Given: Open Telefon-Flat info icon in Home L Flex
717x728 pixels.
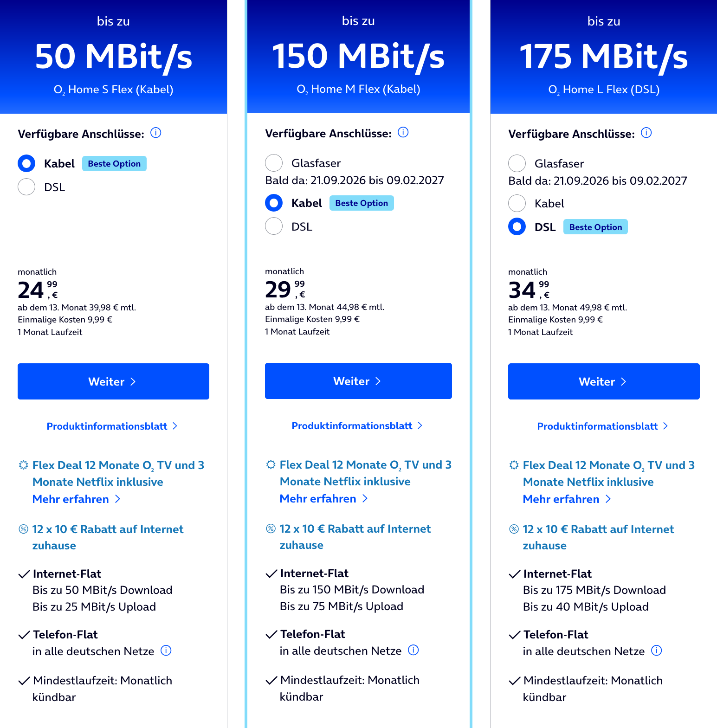Looking at the screenshot, I should point(657,651).
